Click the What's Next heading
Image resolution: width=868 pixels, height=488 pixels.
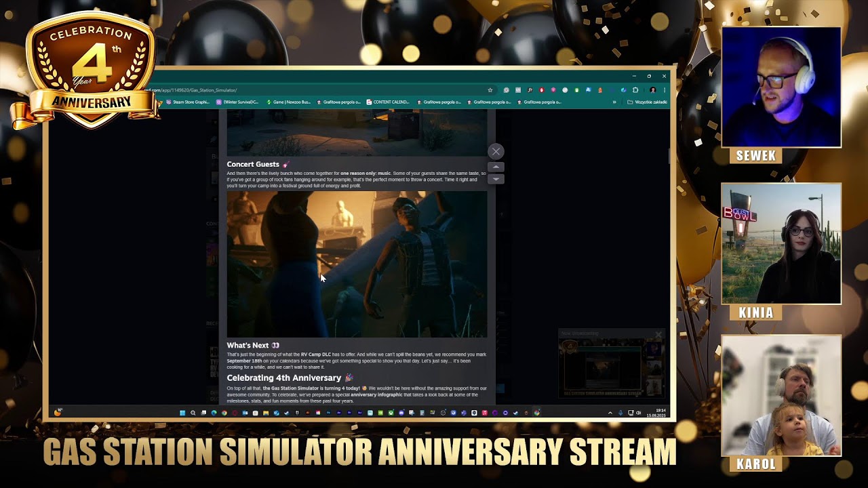248,346
